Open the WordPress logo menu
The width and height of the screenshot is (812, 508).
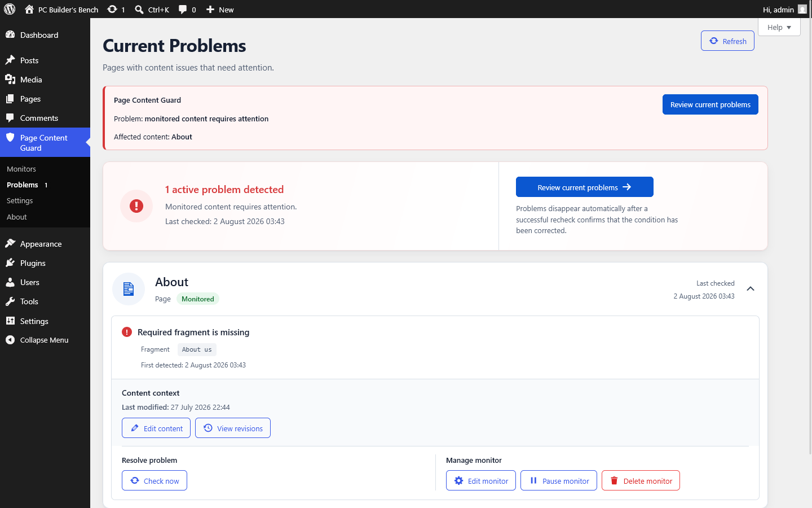coord(10,9)
